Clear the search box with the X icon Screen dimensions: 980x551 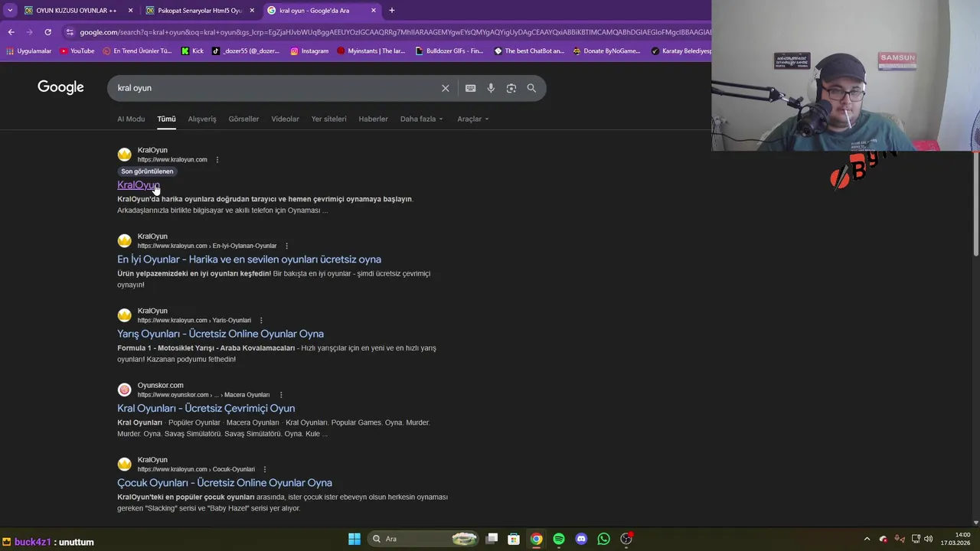pos(445,88)
